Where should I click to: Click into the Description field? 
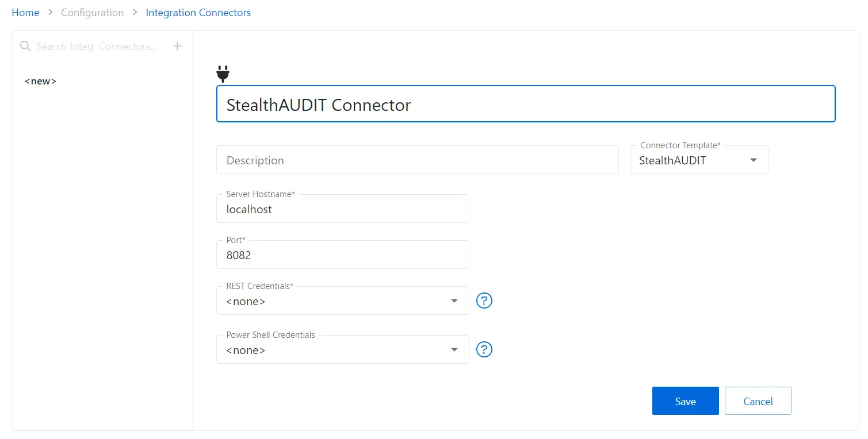417,160
